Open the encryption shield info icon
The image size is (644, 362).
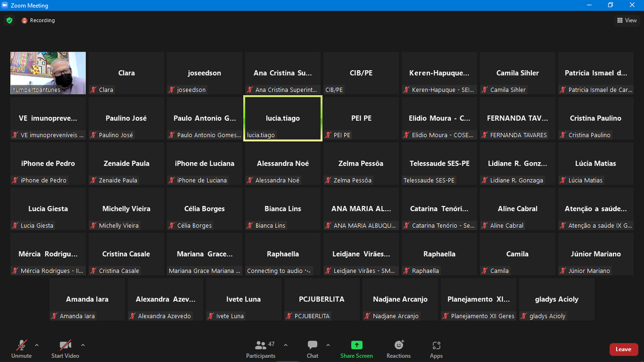(9, 20)
